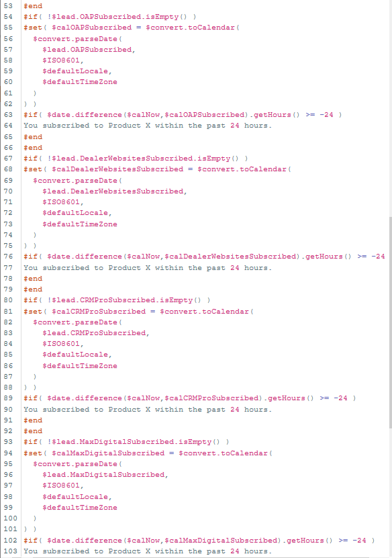Click the '#end' text on line 66

point(33,147)
